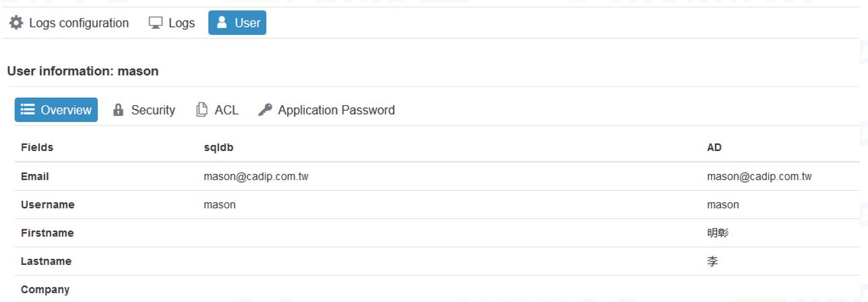The image size is (868, 302).
Task: Click the document icon beside ACL
Action: pyautogui.click(x=201, y=110)
